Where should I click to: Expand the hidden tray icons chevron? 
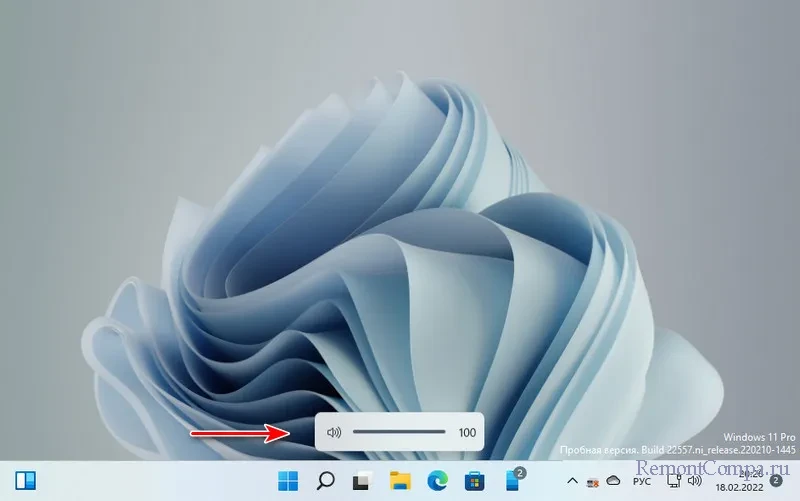tap(572, 481)
